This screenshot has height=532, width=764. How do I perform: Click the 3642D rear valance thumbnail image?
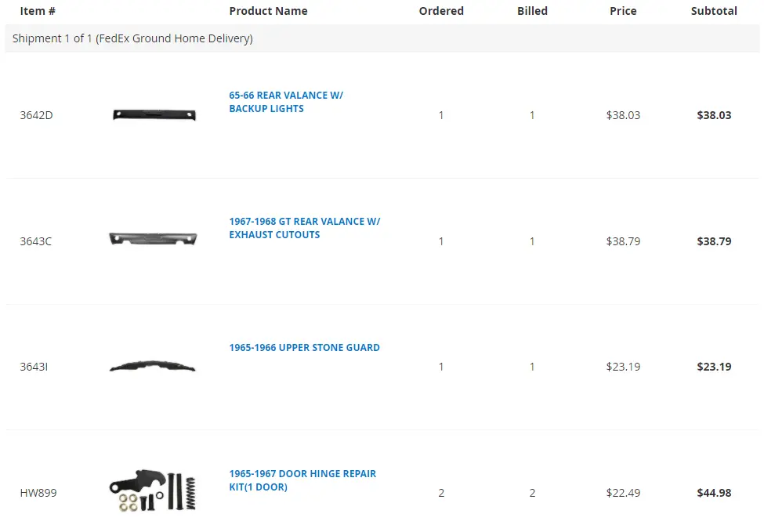154,115
